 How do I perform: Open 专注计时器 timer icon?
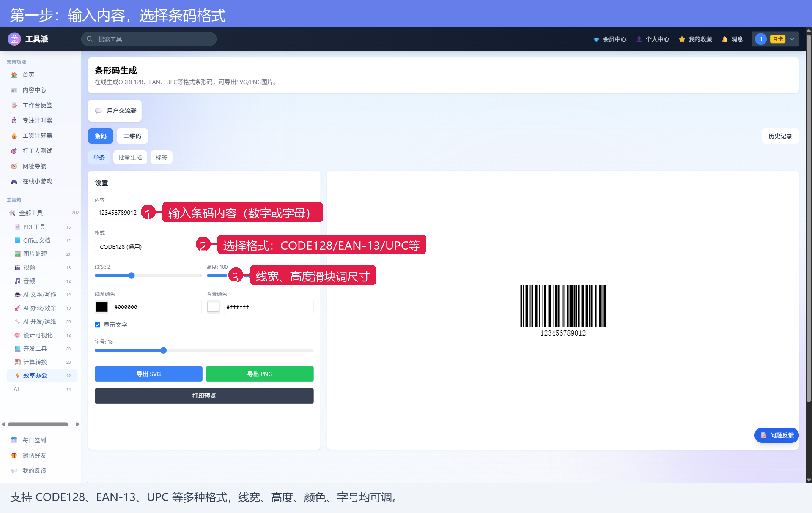pos(14,120)
